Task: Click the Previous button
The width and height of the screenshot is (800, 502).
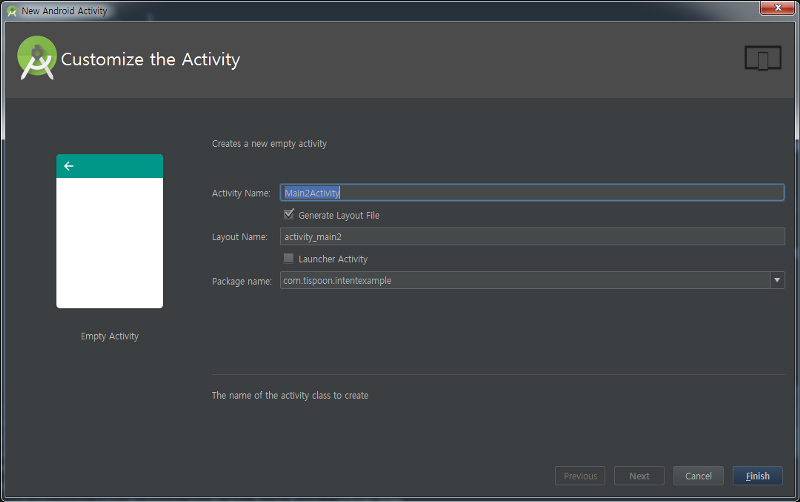Action: point(580,475)
